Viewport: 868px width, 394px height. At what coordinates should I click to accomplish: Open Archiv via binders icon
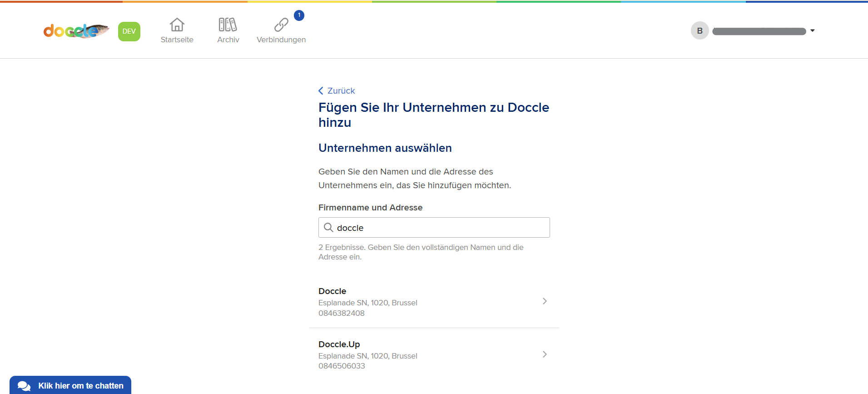click(x=228, y=25)
